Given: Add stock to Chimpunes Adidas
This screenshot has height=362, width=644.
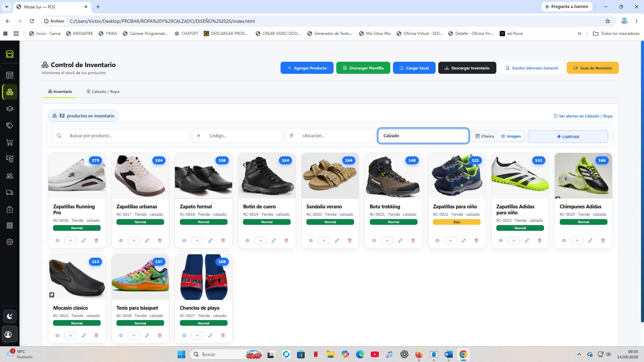Looking at the screenshot, I should (577, 241).
